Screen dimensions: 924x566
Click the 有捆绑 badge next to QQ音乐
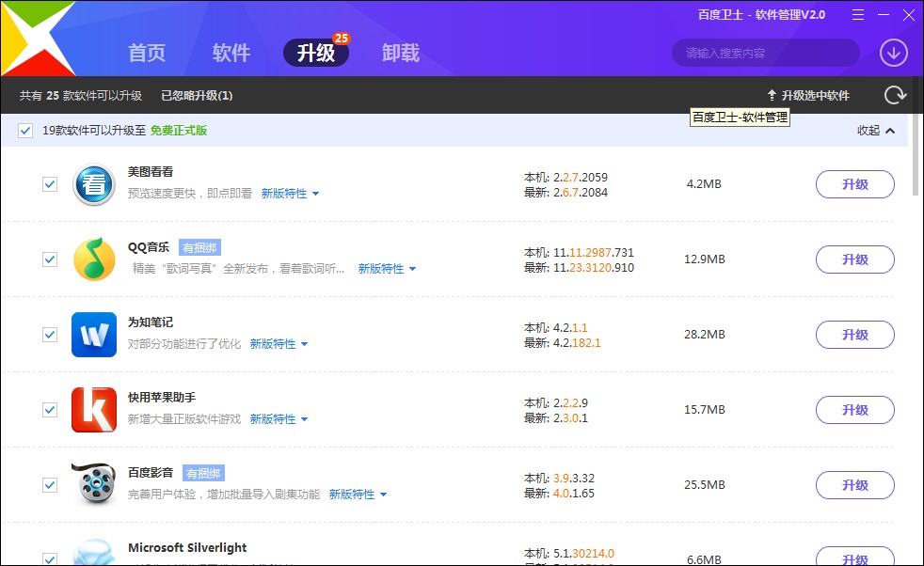pos(199,248)
